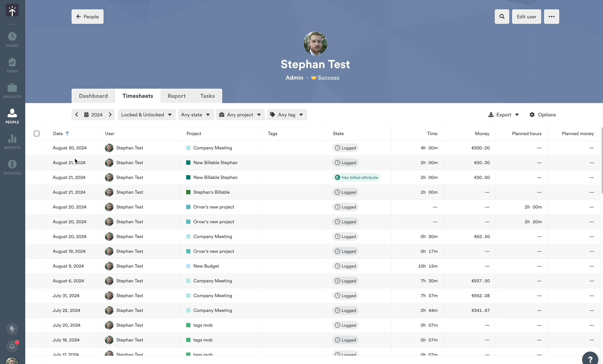Click the Edit user button
This screenshot has height=364, width=603.
pyautogui.click(x=526, y=17)
